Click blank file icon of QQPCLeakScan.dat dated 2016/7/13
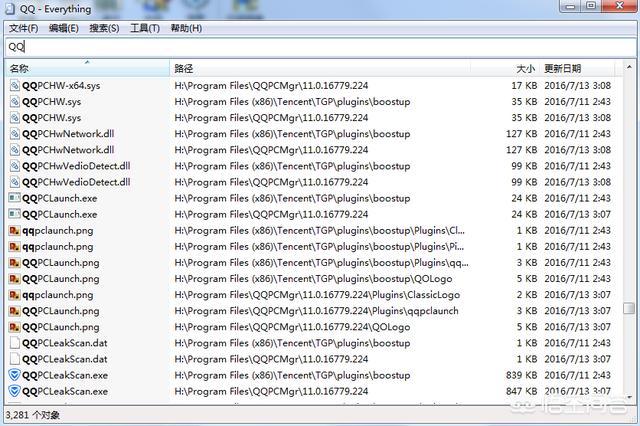This screenshot has width=640, height=426. coord(14,359)
